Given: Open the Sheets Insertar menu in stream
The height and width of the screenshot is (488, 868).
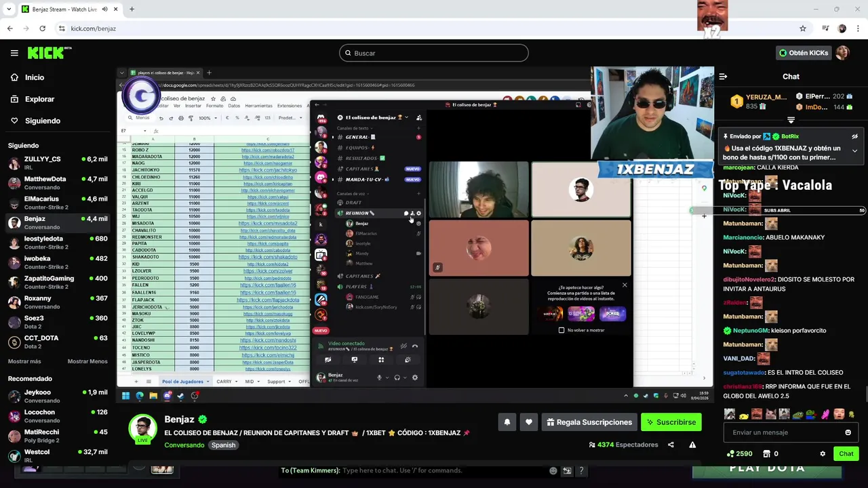Looking at the screenshot, I should (193, 106).
